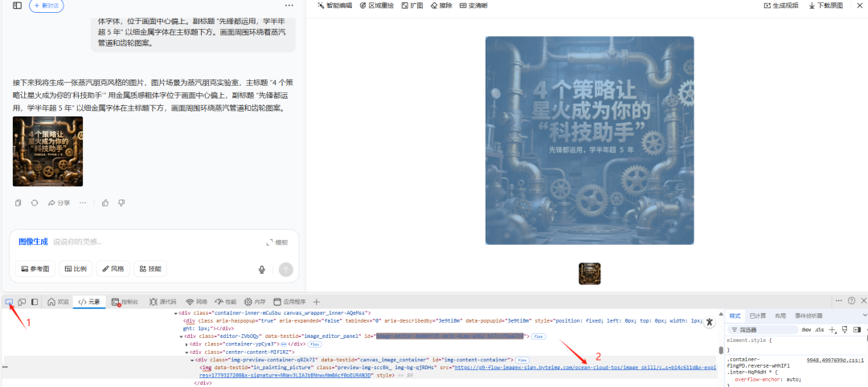Expand more styles pane tabs chevron
This screenshot has width=868, height=387.
click(x=865, y=315)
